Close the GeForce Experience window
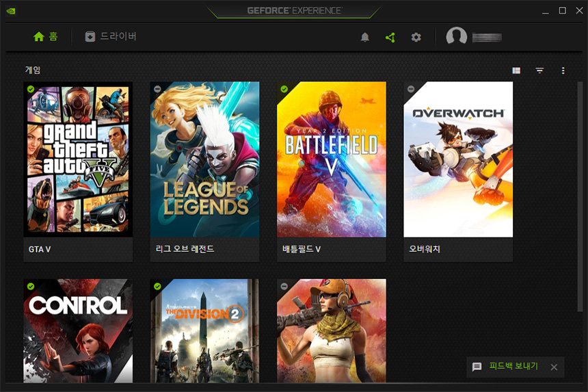 point(579,10)
